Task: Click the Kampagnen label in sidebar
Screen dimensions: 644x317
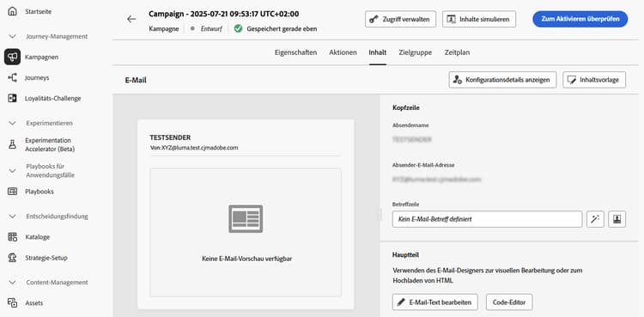Action: click(x=41, y=58)
